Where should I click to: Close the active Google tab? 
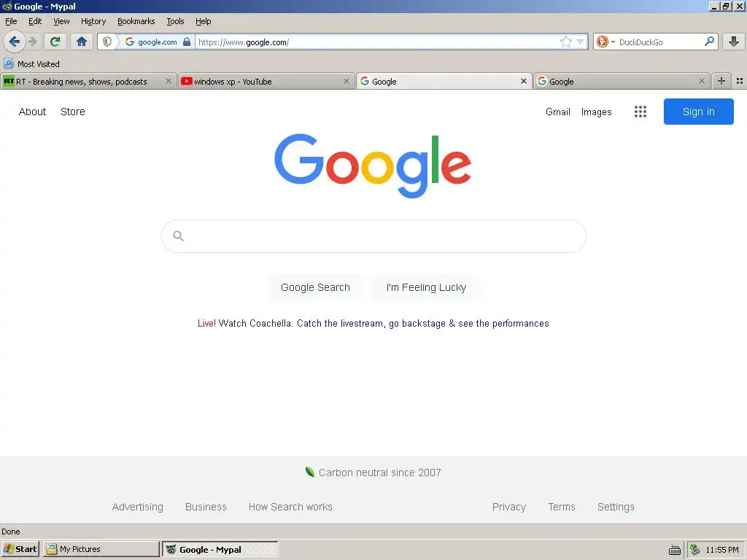click(524, 82)
